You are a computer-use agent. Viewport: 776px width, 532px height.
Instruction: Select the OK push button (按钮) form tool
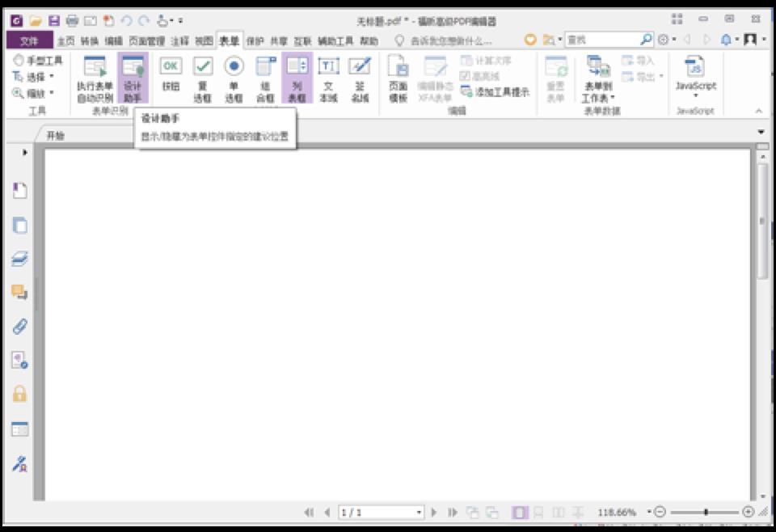click(x=171, y=74)
